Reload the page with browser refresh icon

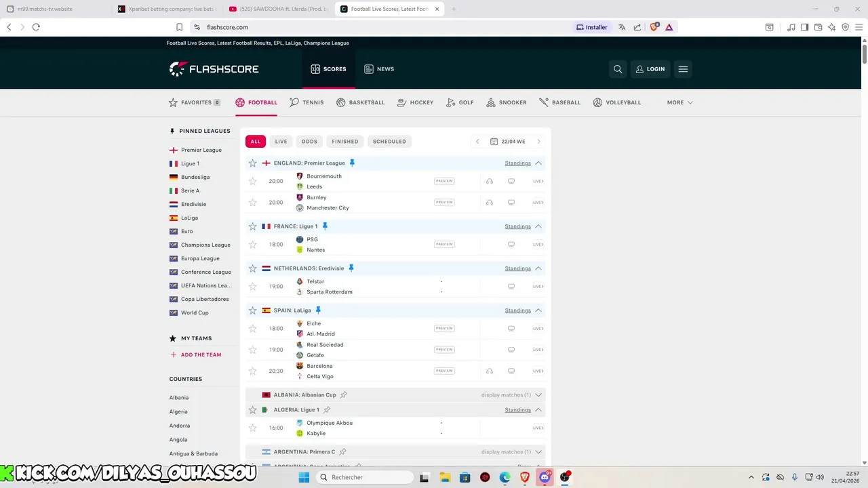(36, 27)
